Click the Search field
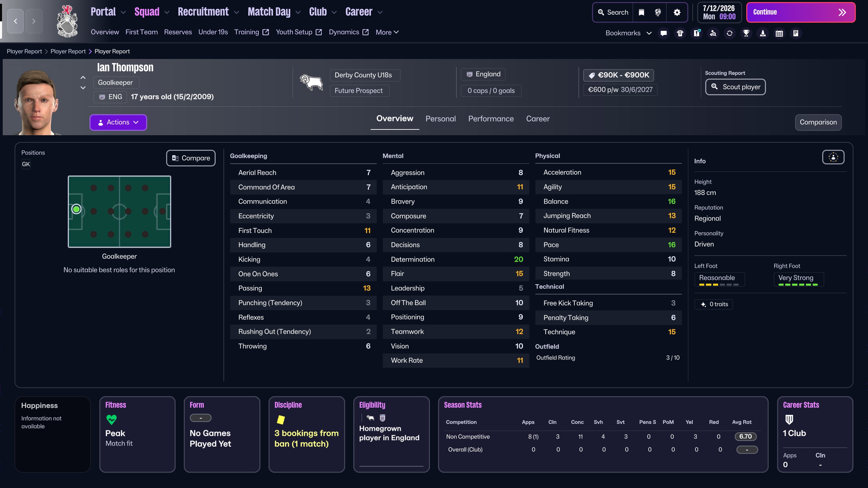 [x=613, y=12]
